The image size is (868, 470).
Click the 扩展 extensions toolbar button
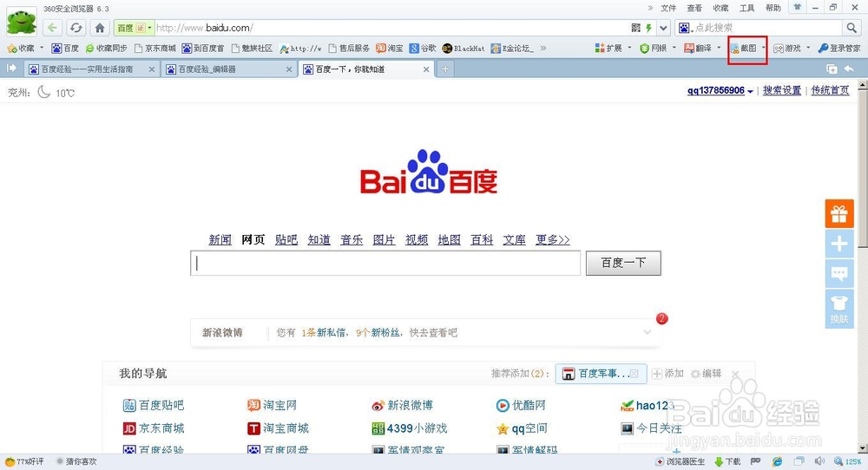[608, 49]
